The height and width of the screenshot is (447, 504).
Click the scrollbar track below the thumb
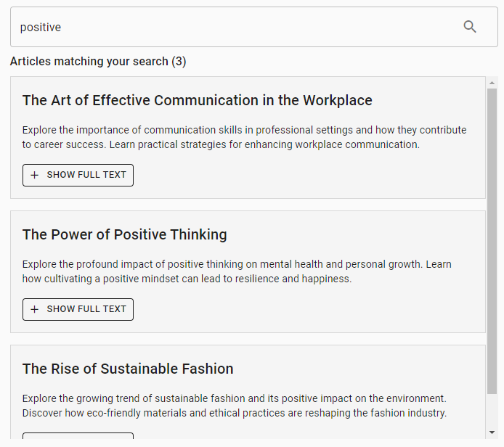coord(492,410)
